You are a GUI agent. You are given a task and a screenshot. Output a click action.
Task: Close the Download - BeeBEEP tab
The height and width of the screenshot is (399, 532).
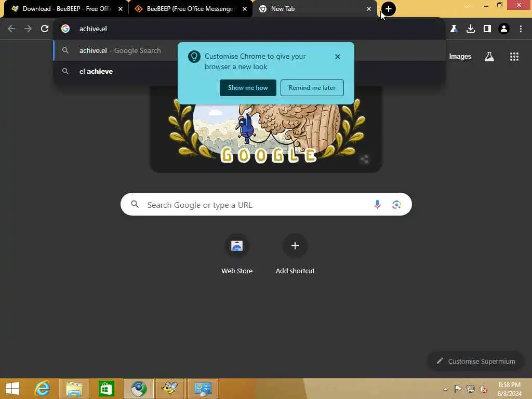121,9
